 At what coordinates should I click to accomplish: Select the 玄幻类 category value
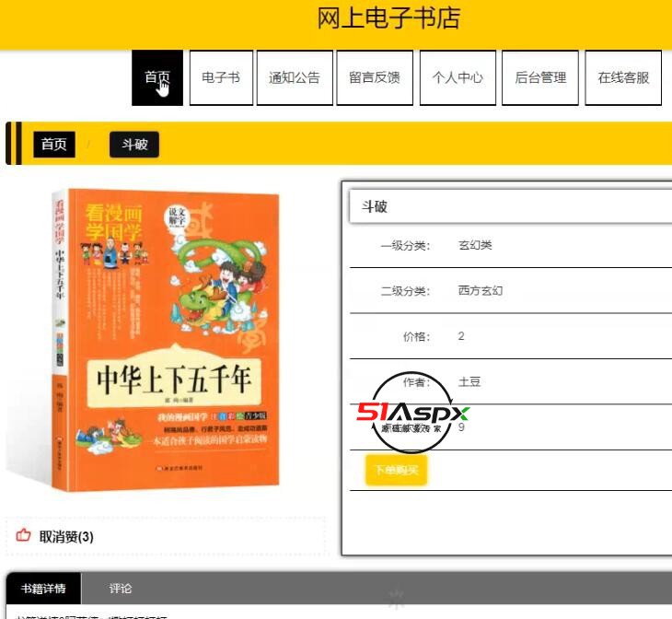(x=475, y=245)
